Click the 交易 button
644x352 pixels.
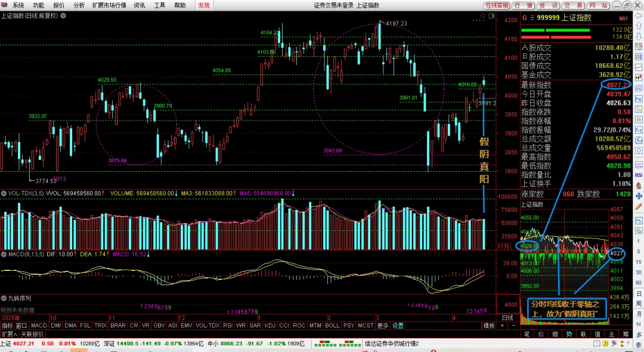573,5
